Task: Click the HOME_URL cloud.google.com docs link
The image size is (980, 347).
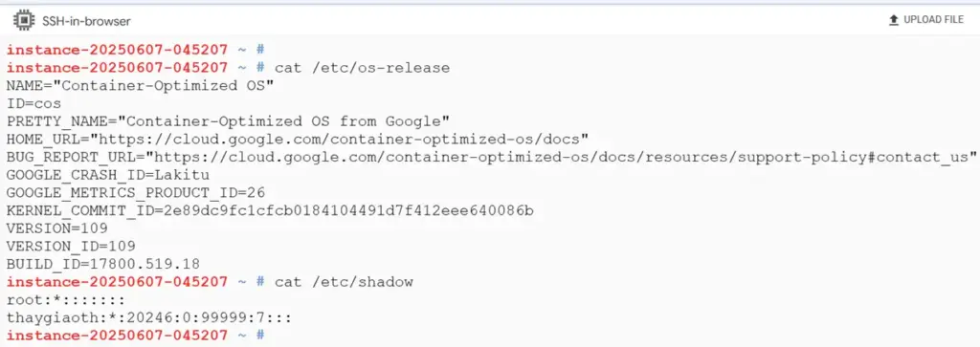Action: (x=340, y=139)
